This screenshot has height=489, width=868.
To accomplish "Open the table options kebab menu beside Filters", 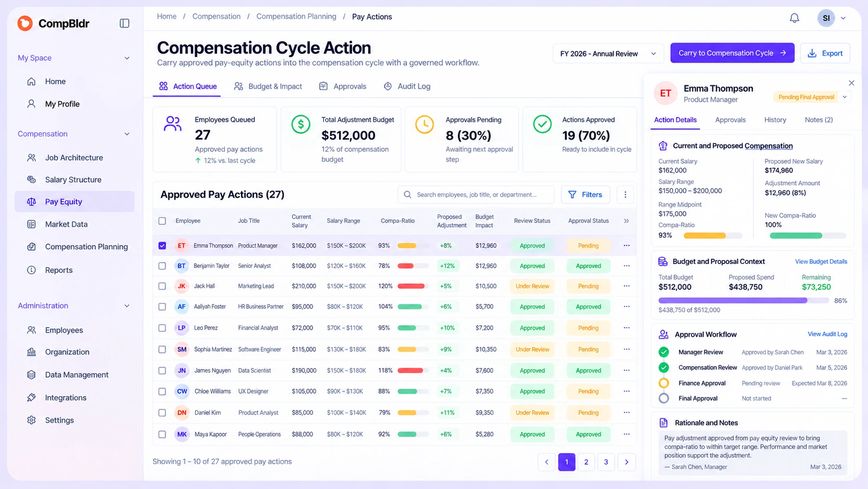I will coord(625,194).
